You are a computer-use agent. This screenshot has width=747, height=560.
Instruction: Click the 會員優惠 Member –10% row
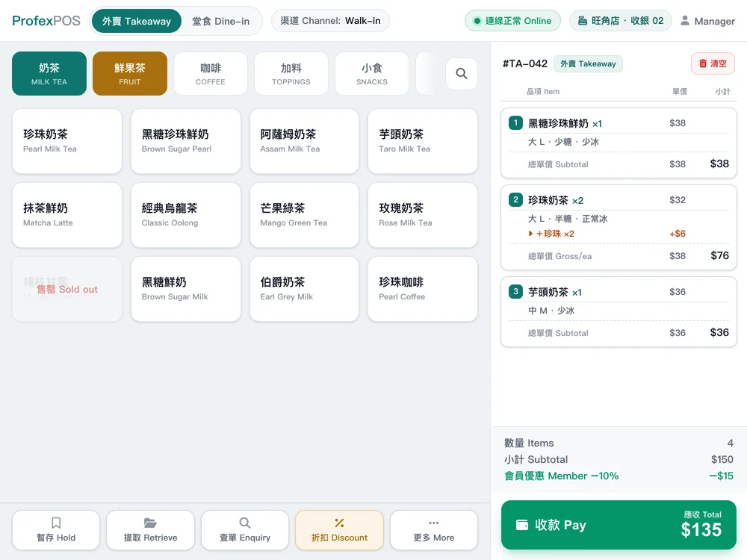[619, 476]
